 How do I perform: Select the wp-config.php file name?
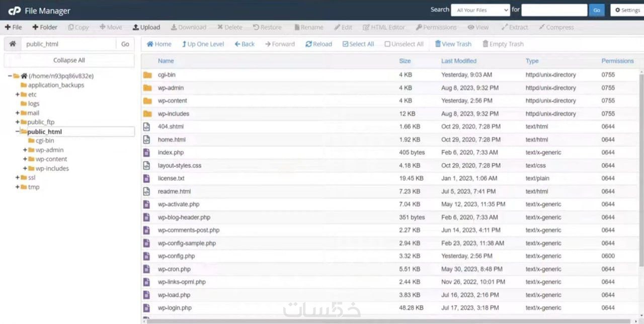click(x=176, y=256)
